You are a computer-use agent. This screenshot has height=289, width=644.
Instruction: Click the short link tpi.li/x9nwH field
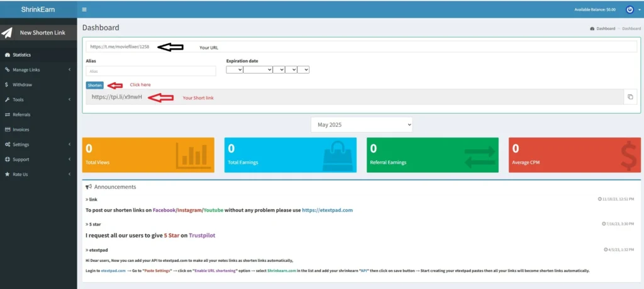tap(355, 97)
